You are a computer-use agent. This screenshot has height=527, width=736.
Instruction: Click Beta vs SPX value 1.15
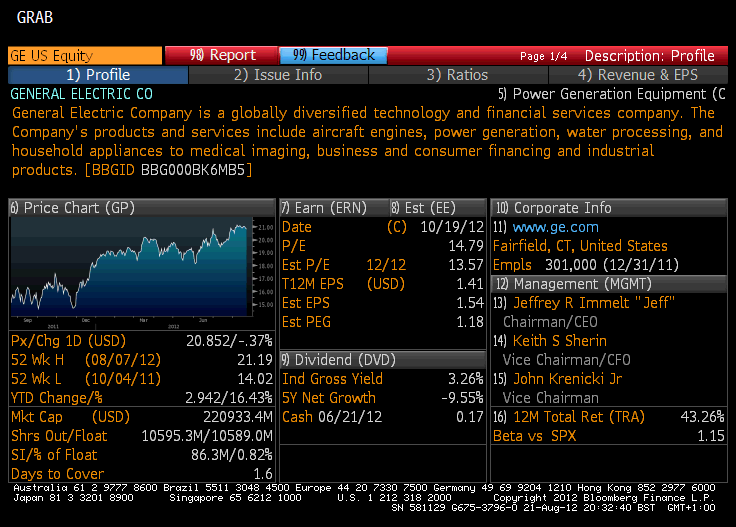click(x=711, y=436)
